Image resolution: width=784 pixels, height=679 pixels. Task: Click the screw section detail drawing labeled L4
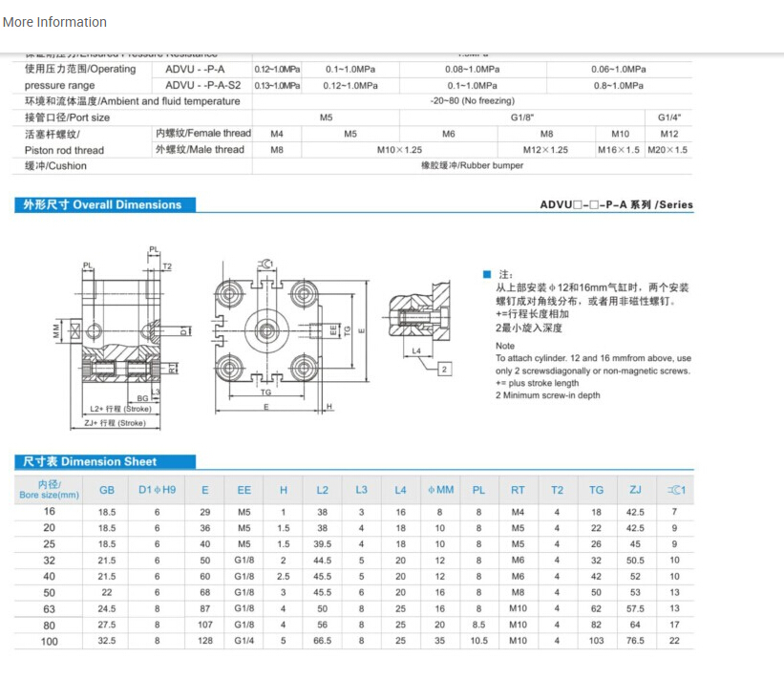[418, 328]
